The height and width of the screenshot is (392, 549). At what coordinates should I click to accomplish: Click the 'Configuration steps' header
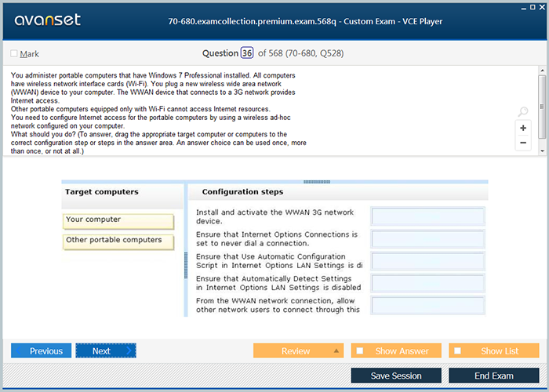pos(242,192)
